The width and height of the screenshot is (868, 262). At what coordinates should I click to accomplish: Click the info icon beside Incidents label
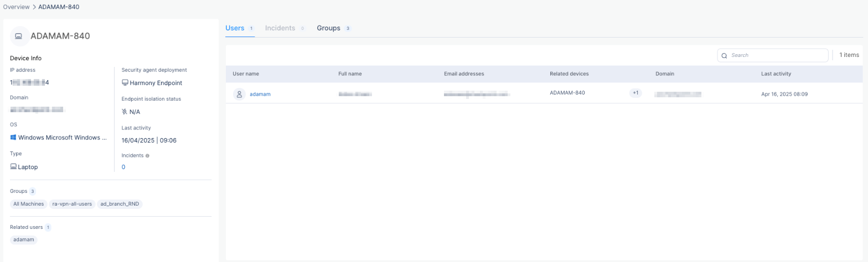(147, 156)
